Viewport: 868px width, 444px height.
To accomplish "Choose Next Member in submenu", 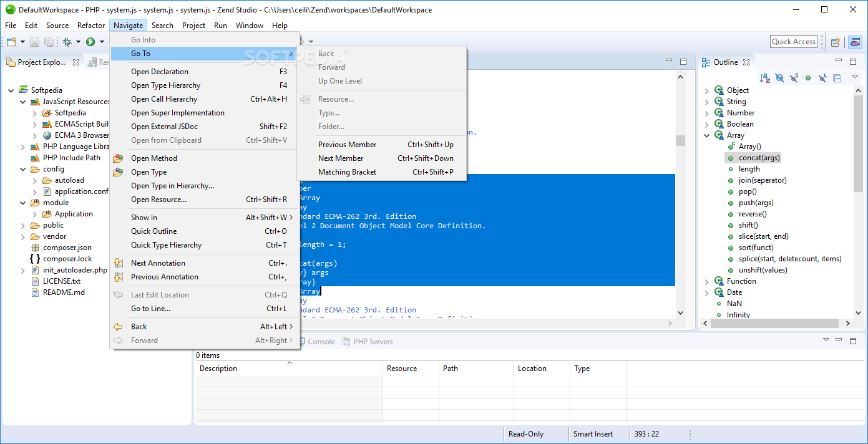I will point(382,158).
